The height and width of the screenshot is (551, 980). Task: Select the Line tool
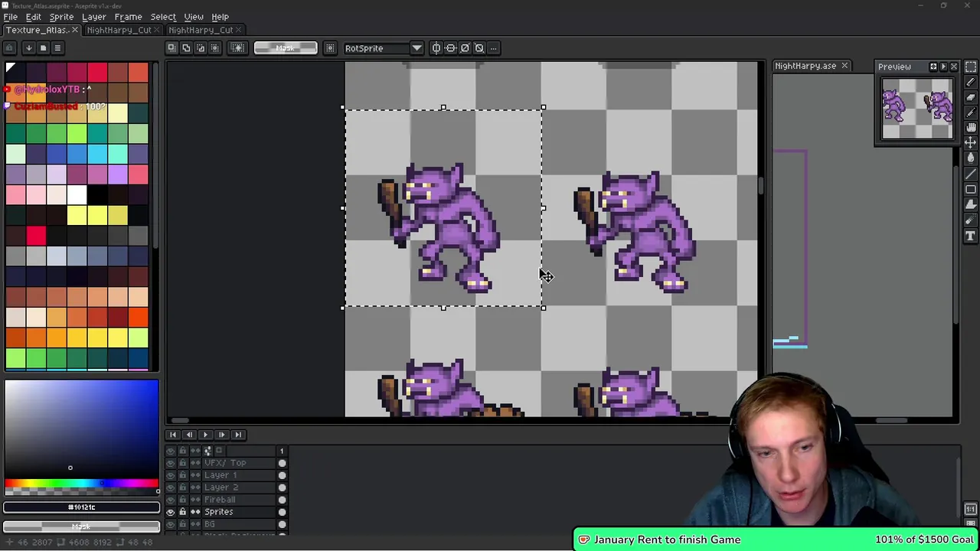971,174
